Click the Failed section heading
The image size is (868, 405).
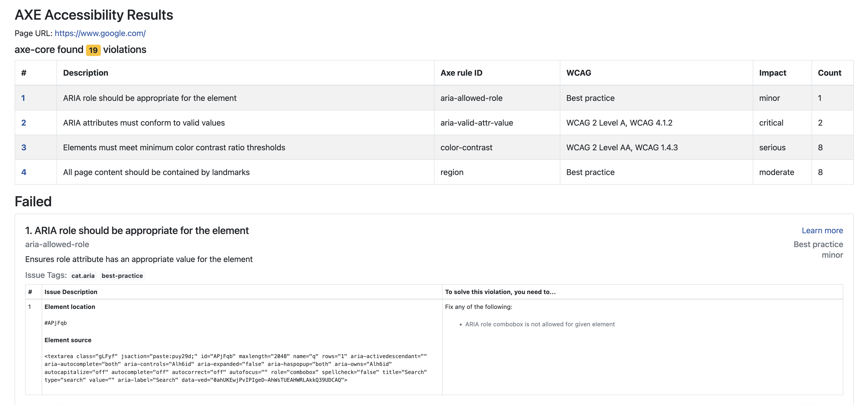point(33,201)
